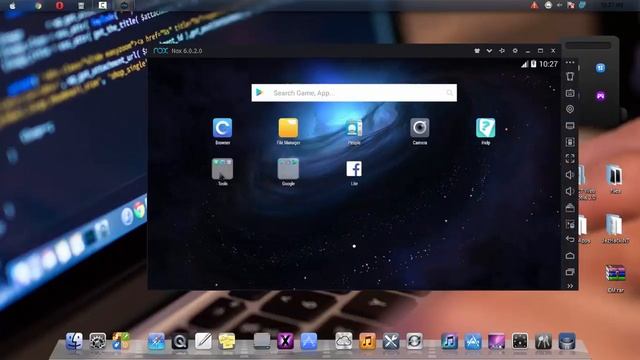Click the purple Pr icon in background window
This screenshot has height=360, width=640.
click(x=600, y=96)
